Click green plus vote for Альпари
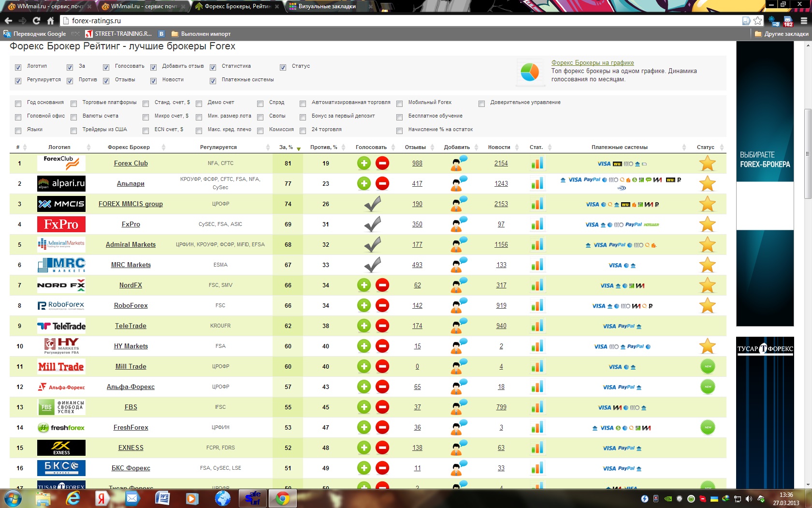The width and height of the screenshot is (812, 508). click(364, 183)
